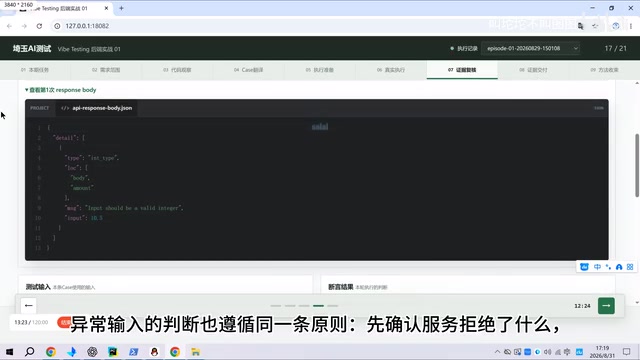Click the PROJECT label in the code panel
This screenshot has width=640, height=360.
(x=40, y=108)
